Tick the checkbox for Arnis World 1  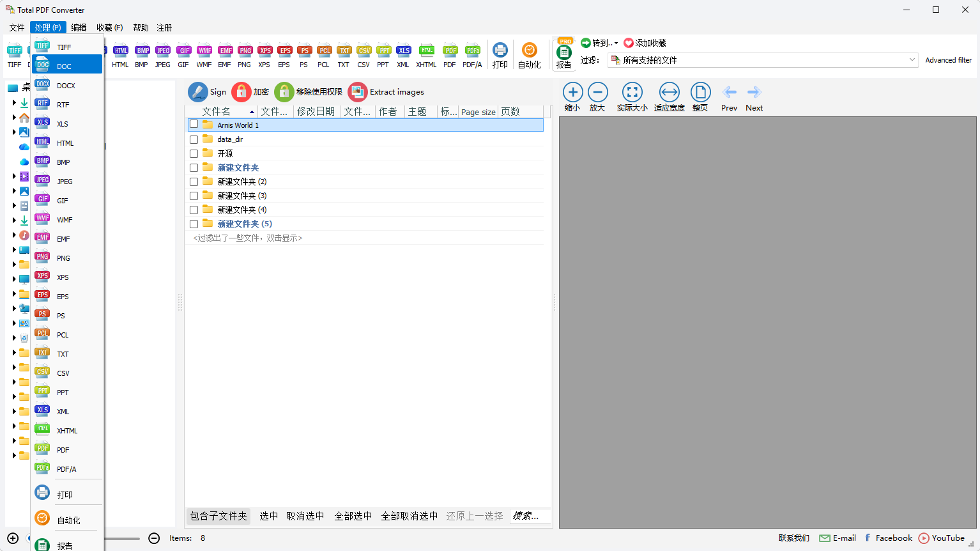(x=194, y=125)
